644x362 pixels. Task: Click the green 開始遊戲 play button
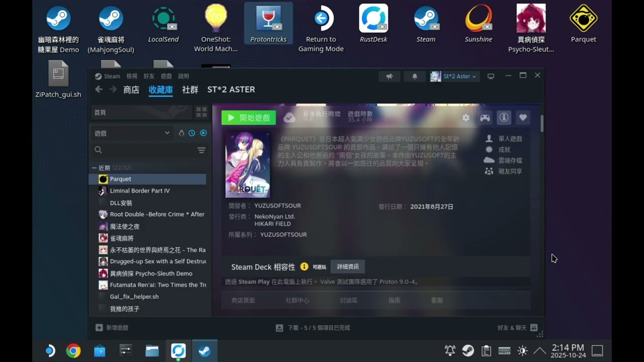click(x=249, y=118)
